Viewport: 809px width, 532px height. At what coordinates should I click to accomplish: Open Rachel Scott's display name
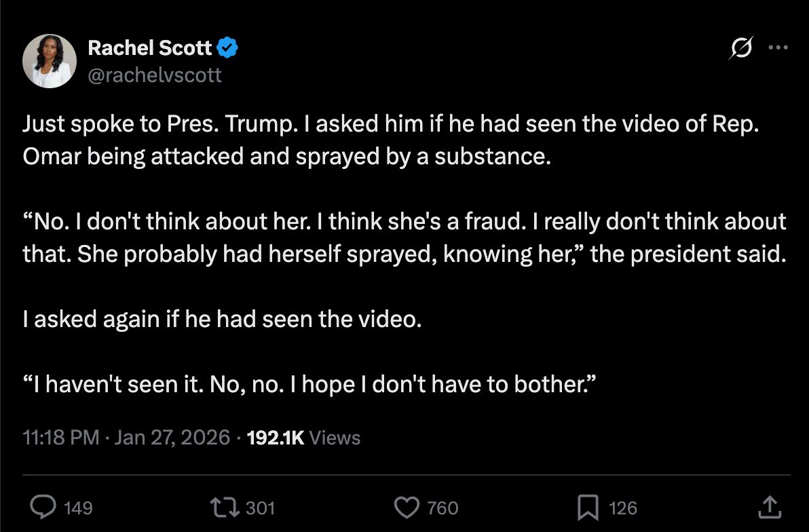150,47
